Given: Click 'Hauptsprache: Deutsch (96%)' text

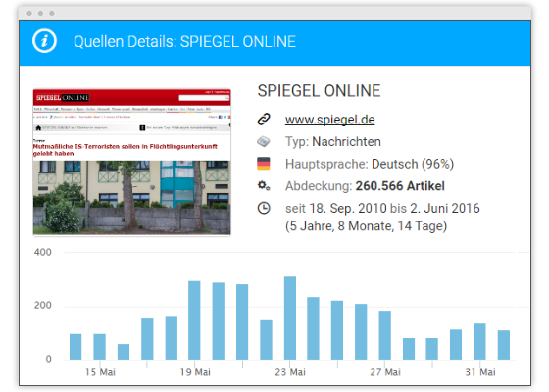Looking at the screenshot, I should point(370,164).
